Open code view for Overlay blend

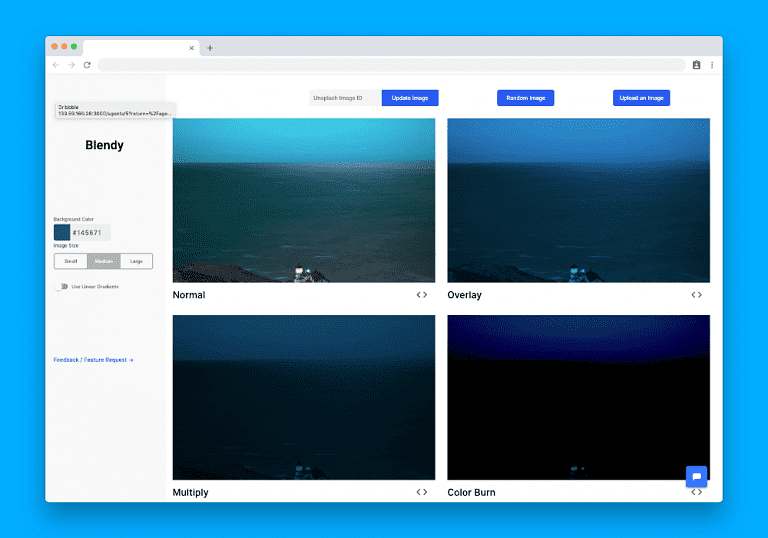click(697, 295)
